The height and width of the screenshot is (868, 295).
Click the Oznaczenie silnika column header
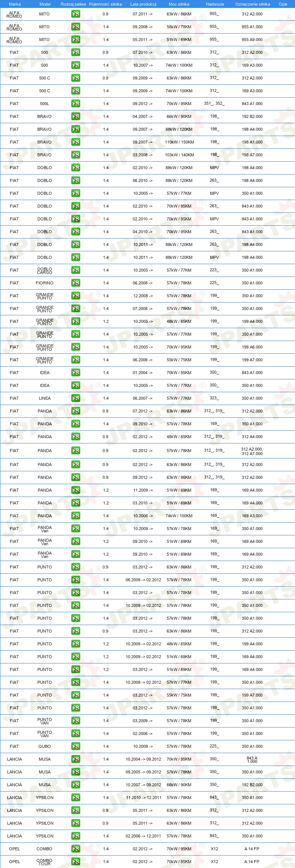252,4
